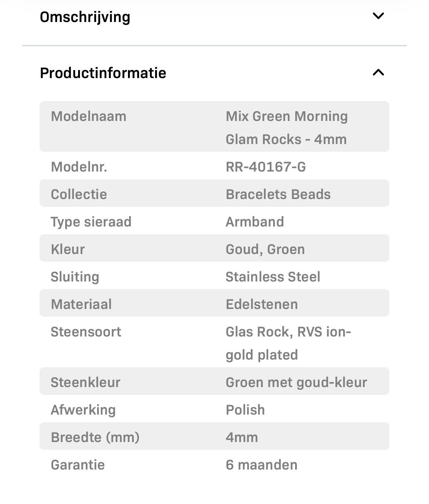
Task: Click the Stainless Steel closure value
Action: [273, 277]
